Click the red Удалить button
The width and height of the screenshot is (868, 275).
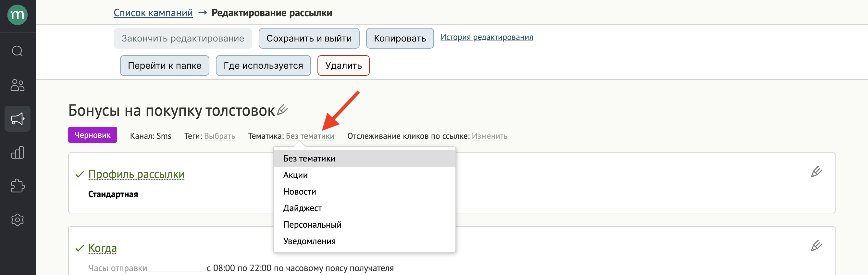pyautogui.click(x=344, y=66)
